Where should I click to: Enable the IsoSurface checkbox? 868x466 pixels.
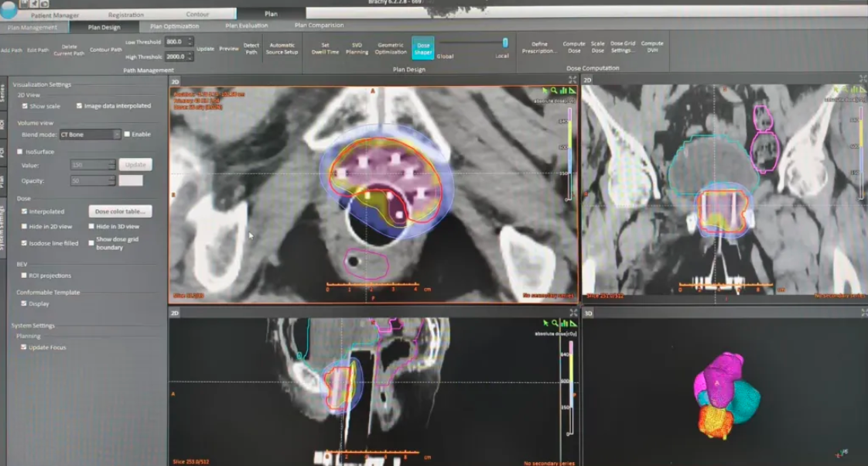pyautogui.click(x=20, y=151)
